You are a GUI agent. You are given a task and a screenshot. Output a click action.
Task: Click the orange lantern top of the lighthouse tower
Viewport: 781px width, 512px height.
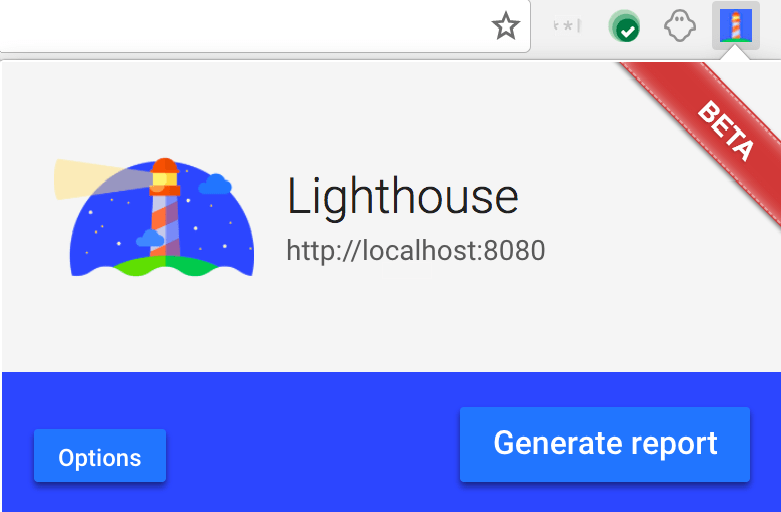pos(164,177)
